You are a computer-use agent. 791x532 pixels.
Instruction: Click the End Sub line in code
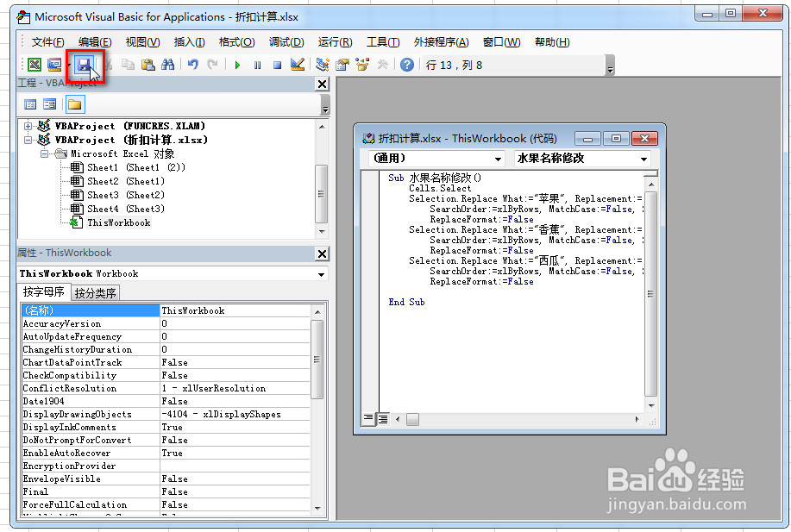406,302
